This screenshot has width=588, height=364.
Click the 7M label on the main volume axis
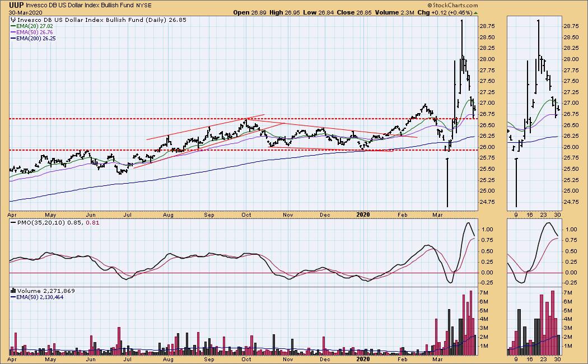484,292
